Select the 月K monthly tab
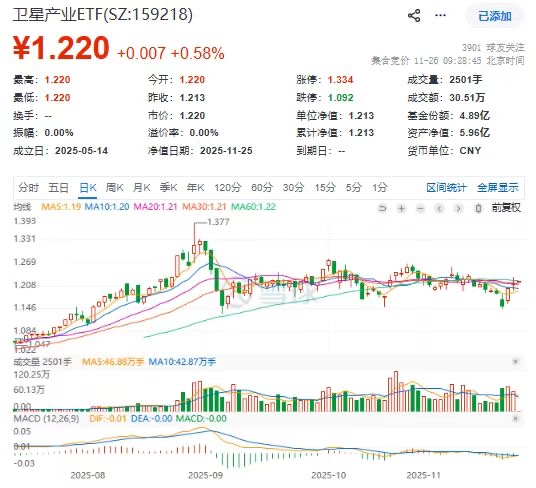The height and width of the screenshot is (488, 536). 142,188
